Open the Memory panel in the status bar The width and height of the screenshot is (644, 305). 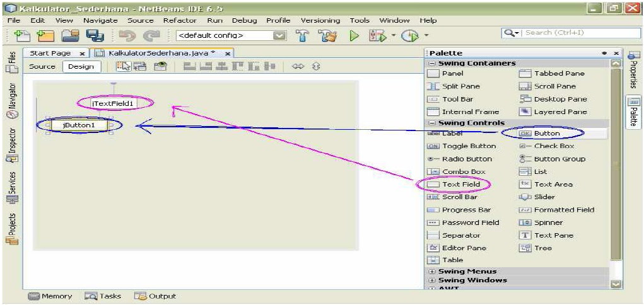[50, 296]
